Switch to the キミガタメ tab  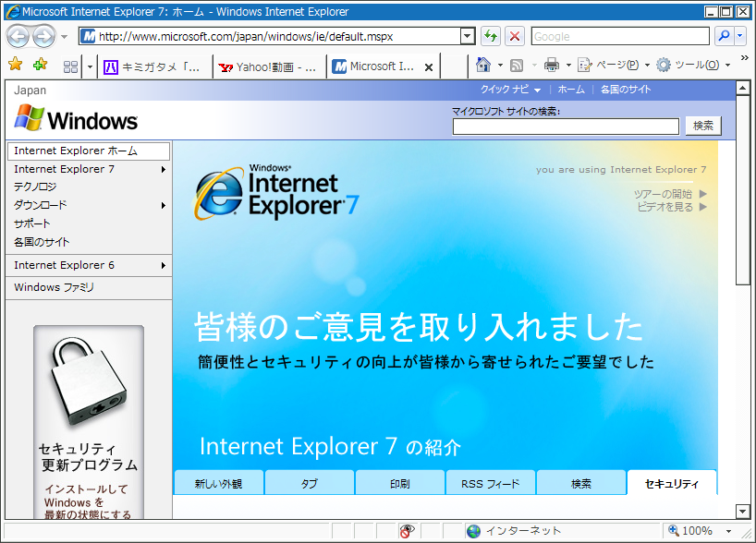154,66
